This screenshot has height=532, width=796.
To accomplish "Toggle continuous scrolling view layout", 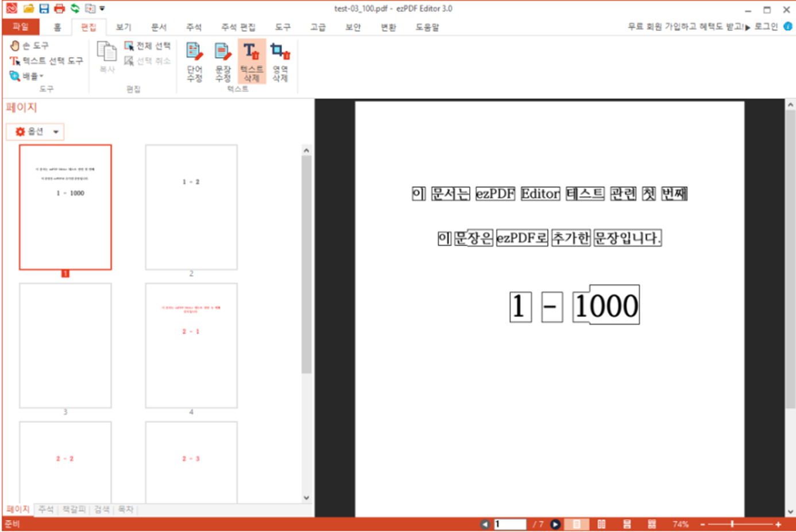I will pyautogui.click(x=627, y=524).
